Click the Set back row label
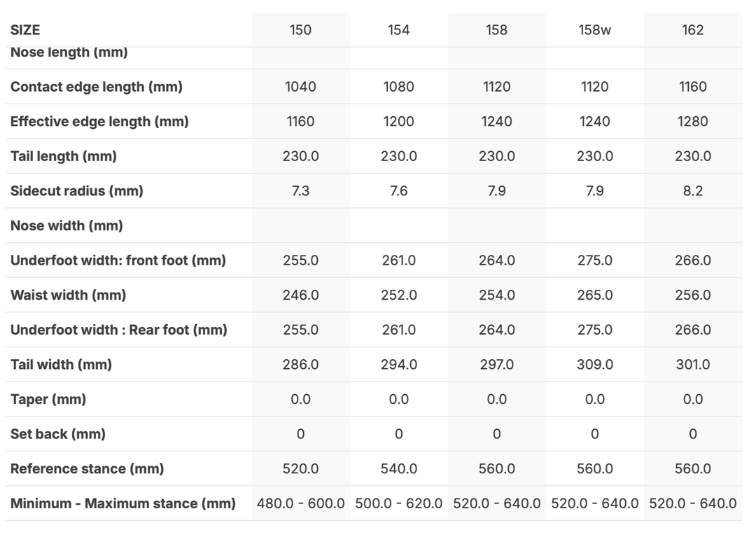The image size is (756, 537). 58,434
